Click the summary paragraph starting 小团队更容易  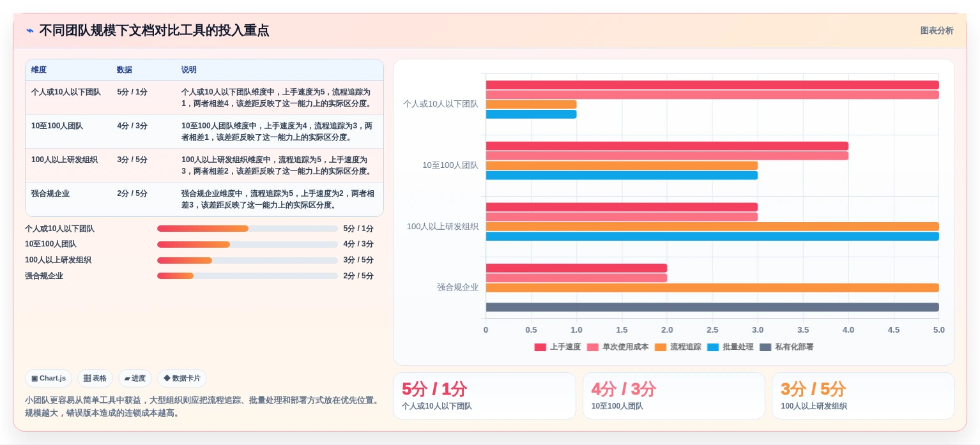[203, 407]
